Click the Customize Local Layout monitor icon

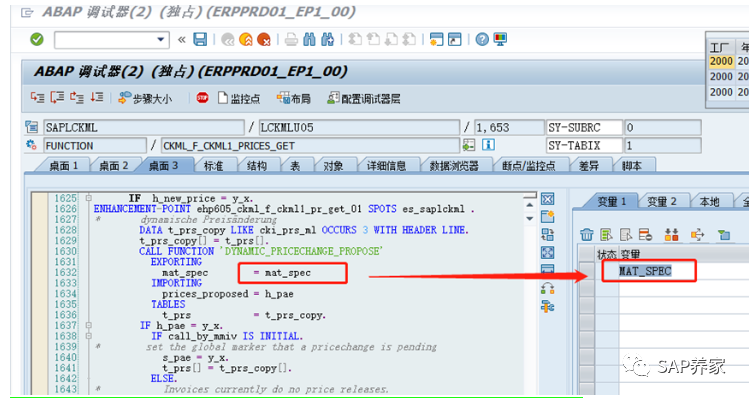click(500, 39)
